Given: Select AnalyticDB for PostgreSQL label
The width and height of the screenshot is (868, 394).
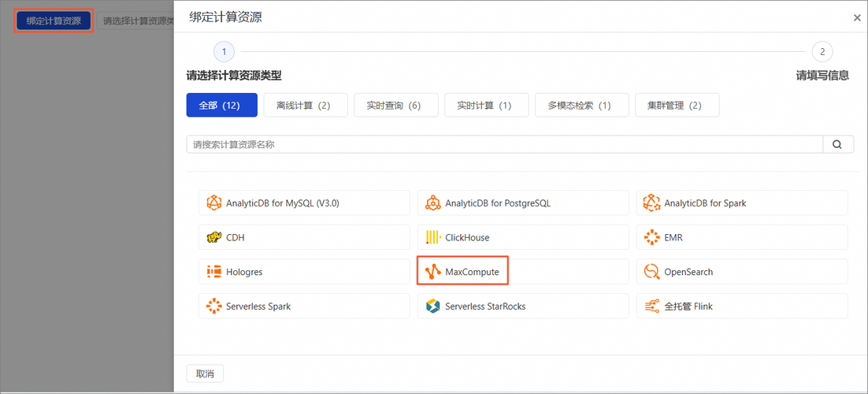Looking at the screenshot, I should coord(499,203).
